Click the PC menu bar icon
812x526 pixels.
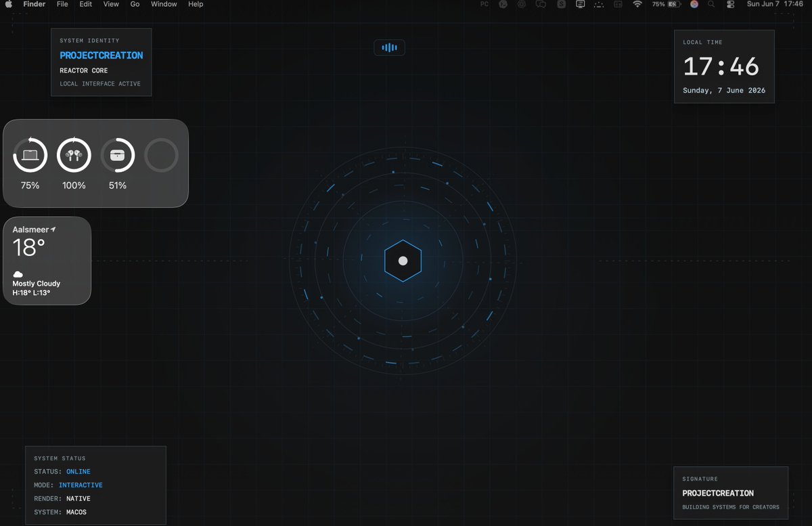tap(484, 4)
